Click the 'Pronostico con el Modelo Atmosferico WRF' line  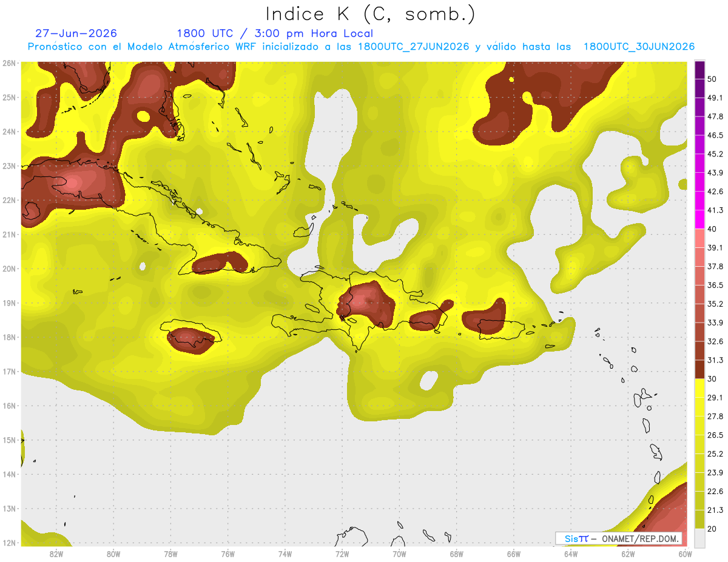361,47
